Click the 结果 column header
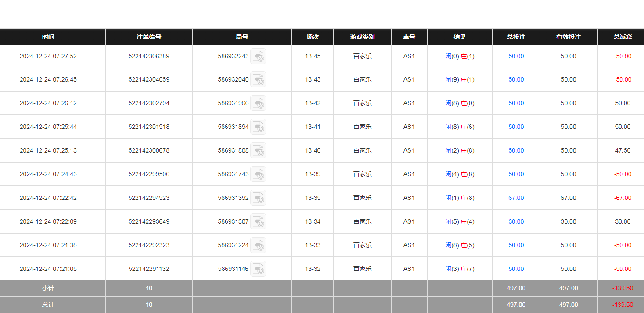644x313 pixels. pyautogui.click(x=460, y=37)
